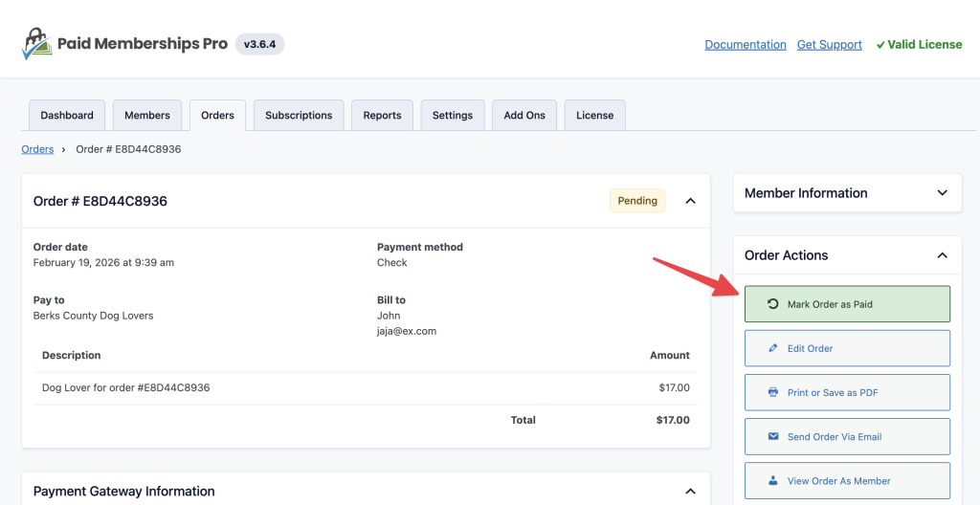Go to the Subscriptions tab
Viewport: 980px width, 505px height.
coord(299,115)
